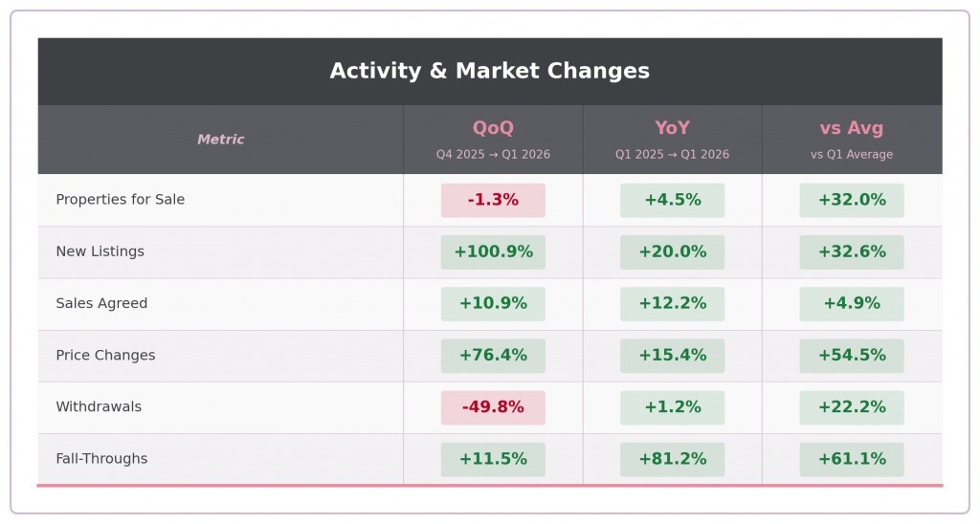Click the red -1.3% QoQ badge

(x=493, y=201)
